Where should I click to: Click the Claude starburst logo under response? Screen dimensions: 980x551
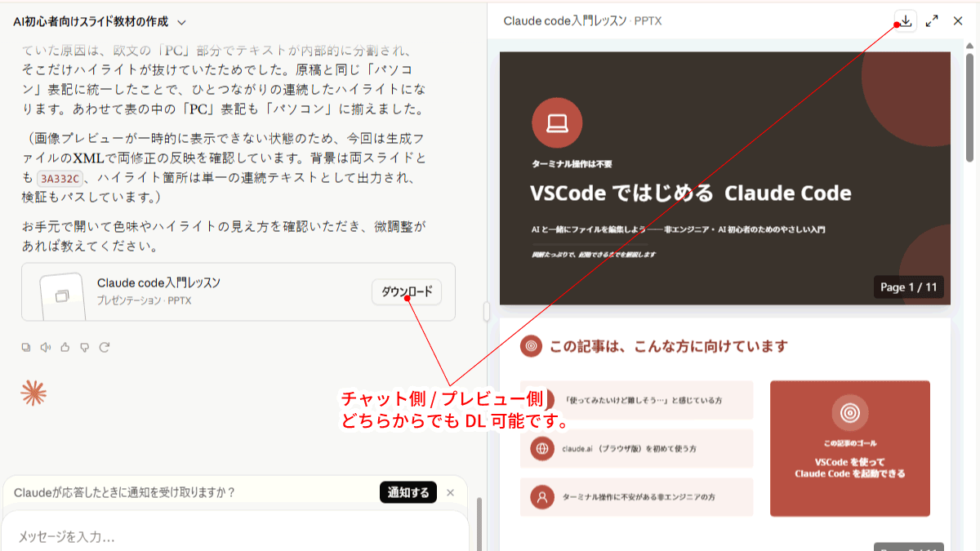click(33, 393)
